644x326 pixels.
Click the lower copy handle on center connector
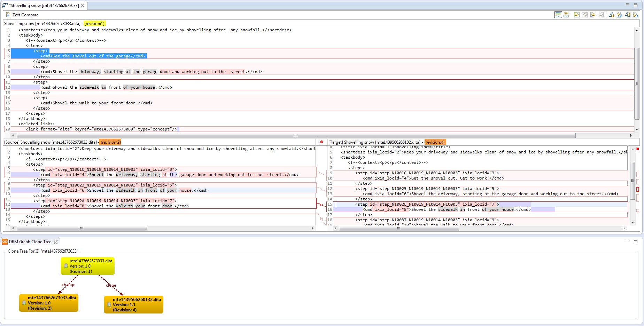[x=321, y=219]
